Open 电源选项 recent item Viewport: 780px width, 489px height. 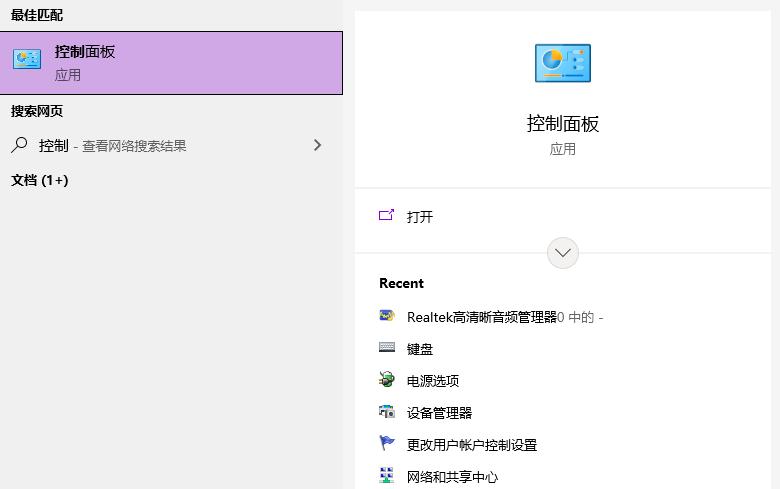433,381
